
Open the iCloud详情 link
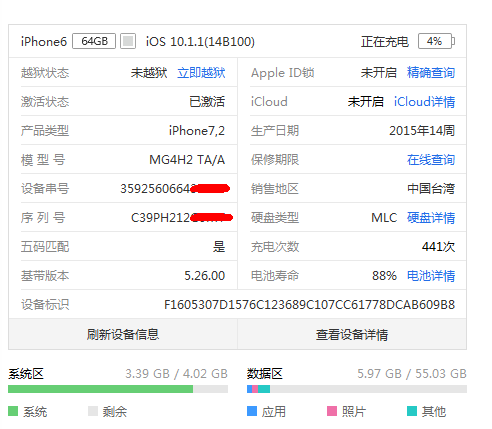click(424, 102)
